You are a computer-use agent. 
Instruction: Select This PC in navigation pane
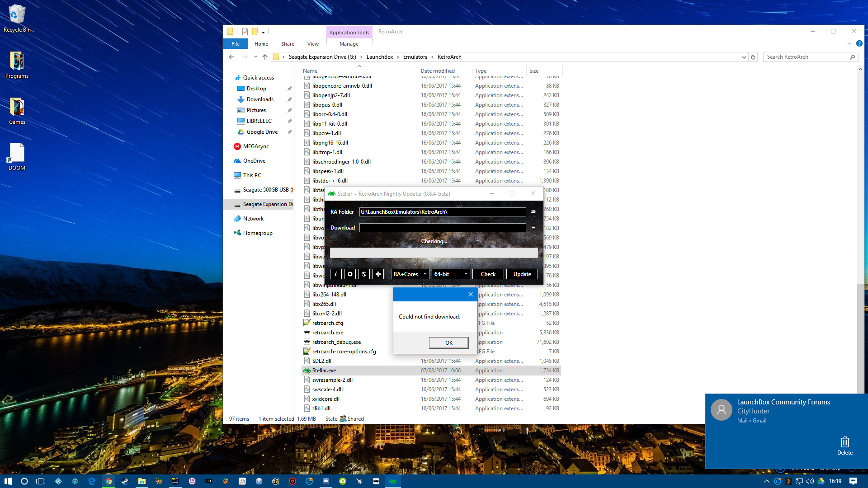(252, 175)
